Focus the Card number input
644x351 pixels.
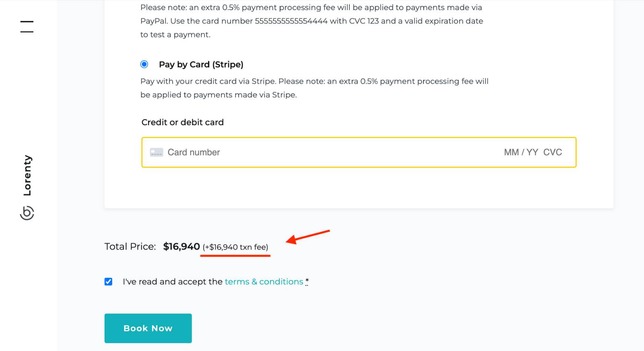(282, 152)
